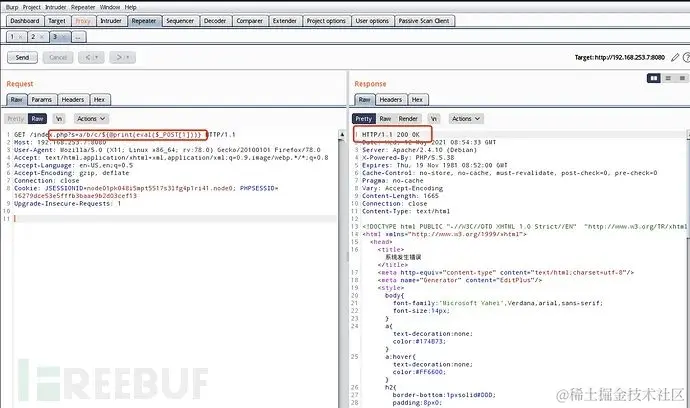690x408 pixels.
Task: Click the Server: Apache/2.4.10 response line
Action: coord(419,150)
